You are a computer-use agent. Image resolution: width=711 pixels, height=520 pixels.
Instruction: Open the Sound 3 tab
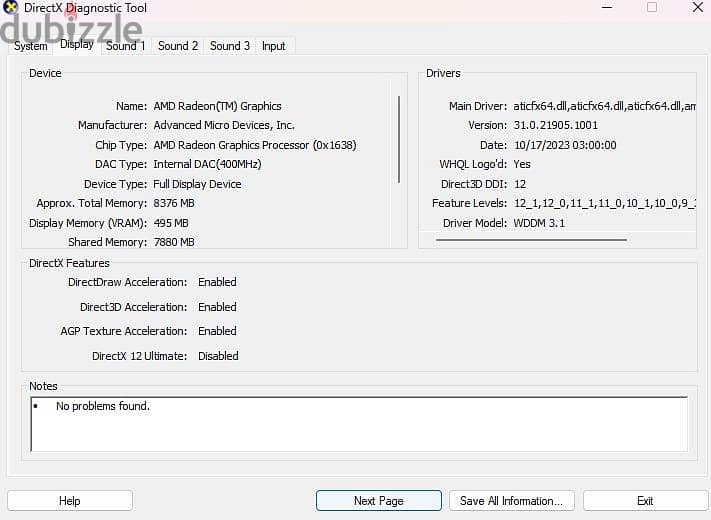click(x=229, y=46)
